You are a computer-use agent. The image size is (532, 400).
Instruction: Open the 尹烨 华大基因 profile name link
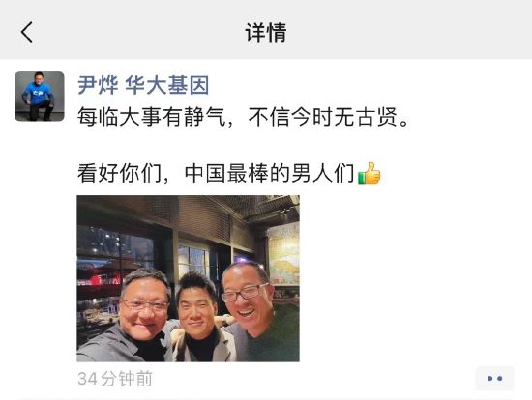(143, 85)
